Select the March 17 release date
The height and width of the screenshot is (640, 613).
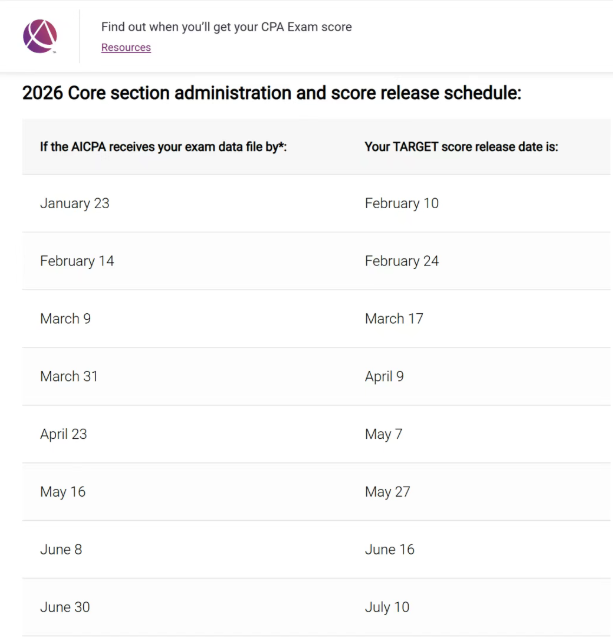point(394,319)
